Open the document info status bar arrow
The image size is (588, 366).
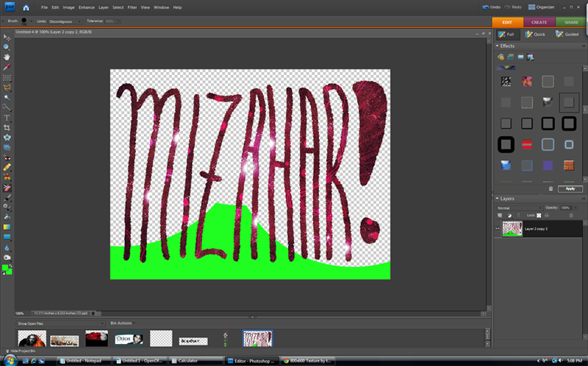point(93,314)
